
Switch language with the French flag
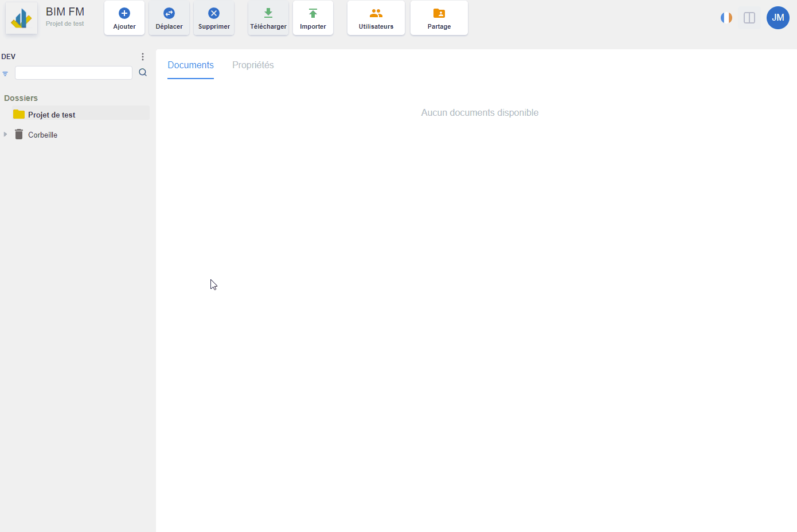(x=726, y=18)
